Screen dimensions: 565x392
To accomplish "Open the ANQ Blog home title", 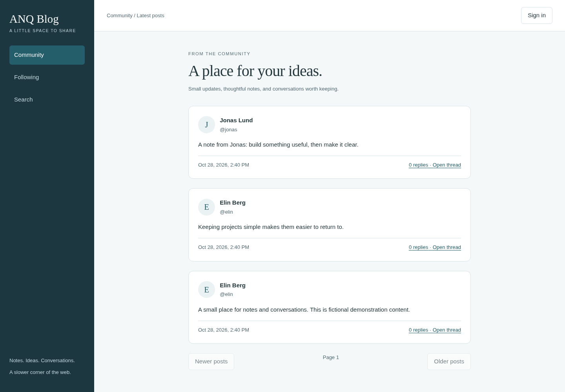I will (34, 19).
